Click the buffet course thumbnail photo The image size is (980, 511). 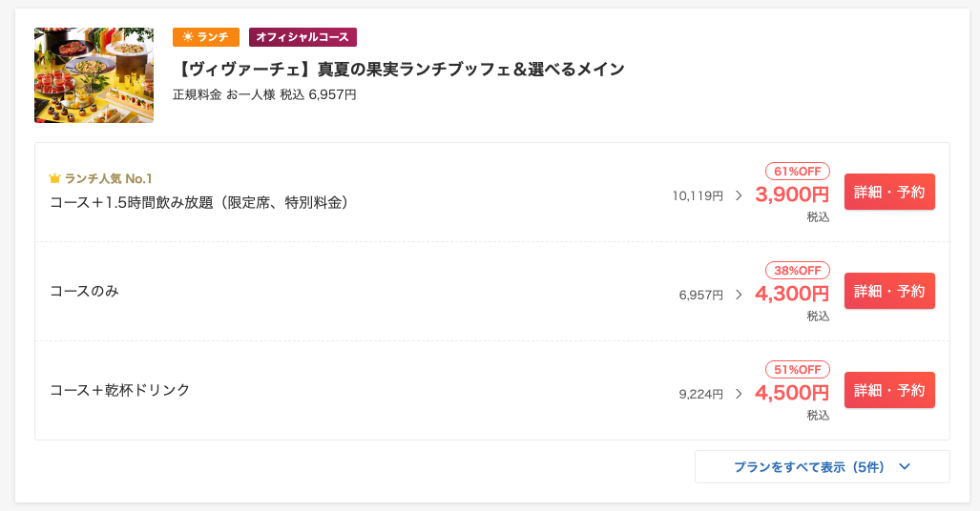click(94, 75)
